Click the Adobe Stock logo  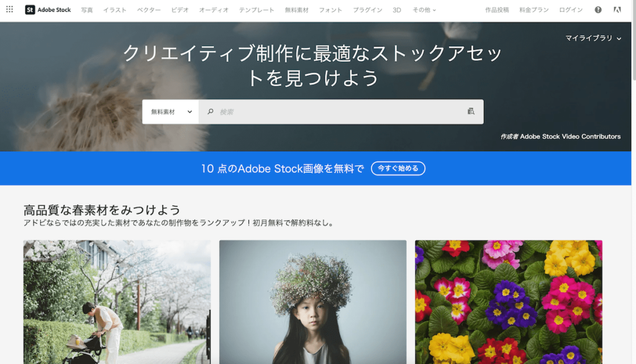[x=47, y=9]
